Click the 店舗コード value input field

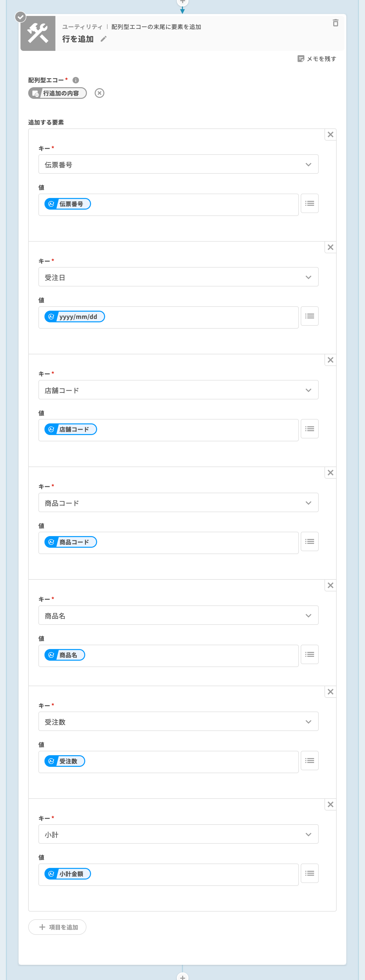pos(190,430)
